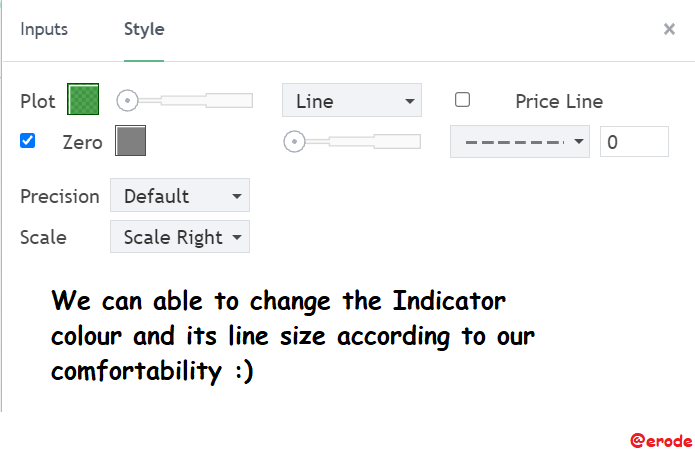Image resolution: width=695 pixels, height=456 pixels.
Task: Click the arrow on Line type dropdown
Action: (x=410, y=101)
